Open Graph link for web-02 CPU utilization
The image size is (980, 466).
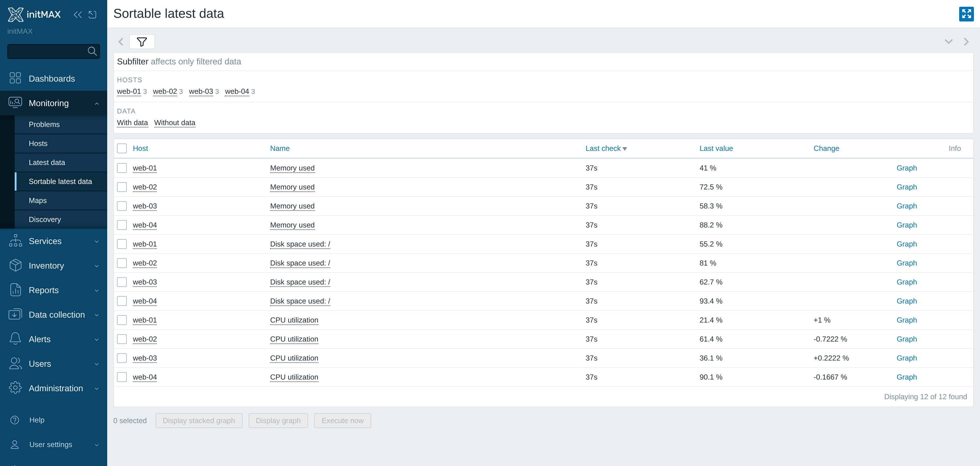click(x=907, y=339)
